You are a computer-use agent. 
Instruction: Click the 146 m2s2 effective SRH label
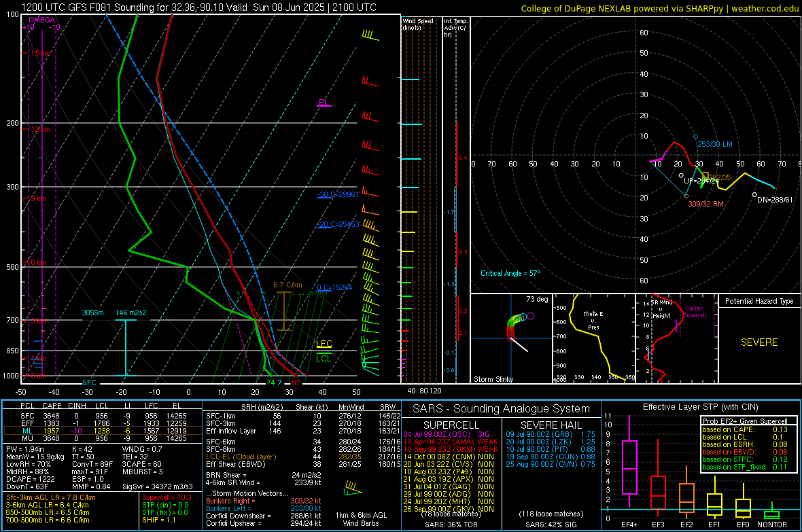tap(131, 313)
